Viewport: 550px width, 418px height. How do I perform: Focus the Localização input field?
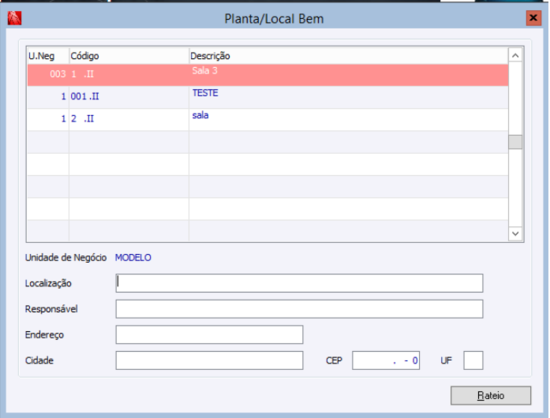pyautogui.click(x=299, y=283)
